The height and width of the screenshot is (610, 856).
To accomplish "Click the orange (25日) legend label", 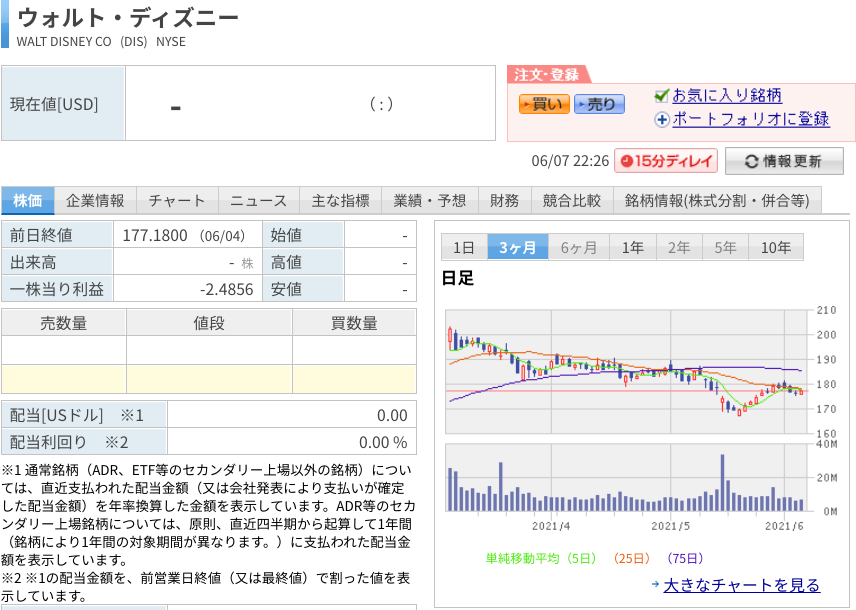I will [x=632, y=558].
